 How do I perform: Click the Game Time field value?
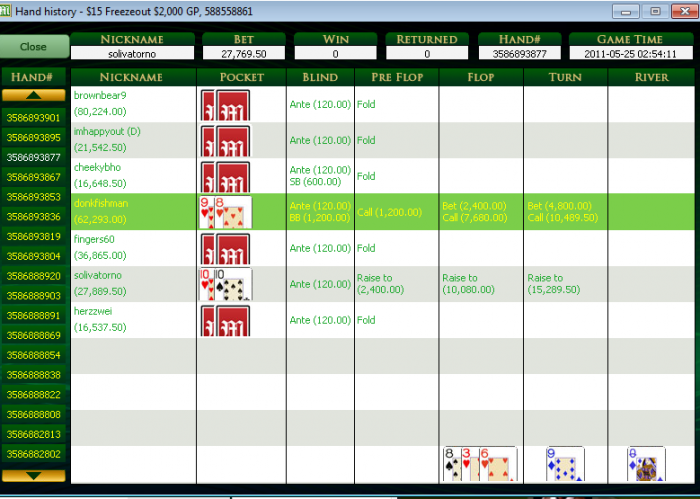click(x=631, y=54)
